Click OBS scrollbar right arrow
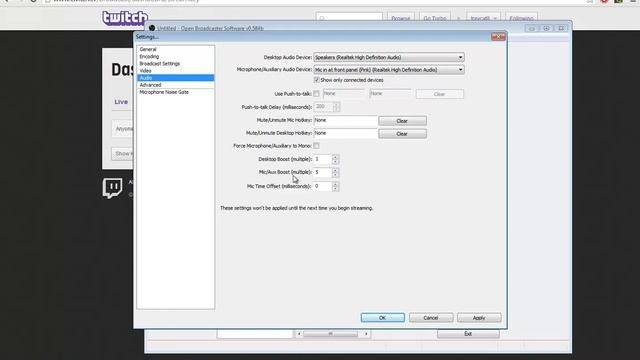This screenshot has height=360, width=640. [366, 334]
